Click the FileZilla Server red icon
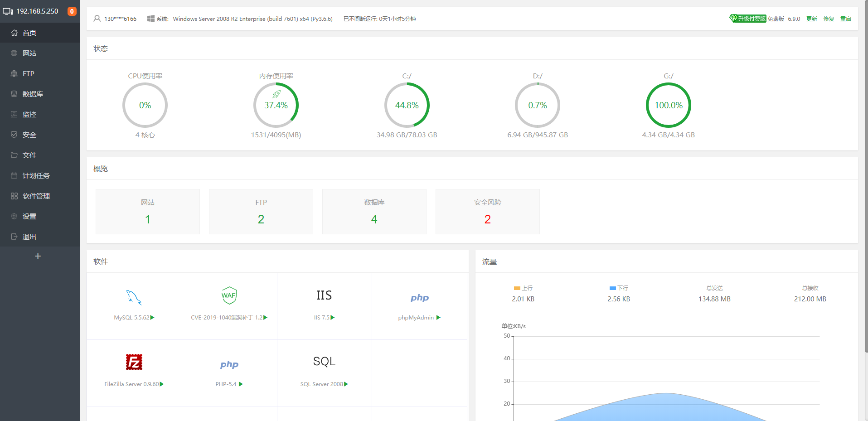 [134, 362]
